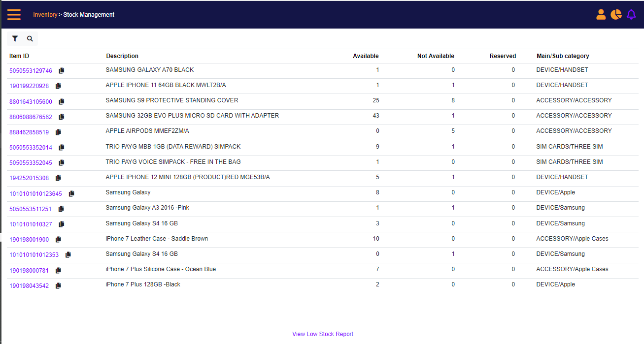This screenshot has width=644, height=344.
Task: Open item link 888462858519
Action: coord(29,132)
